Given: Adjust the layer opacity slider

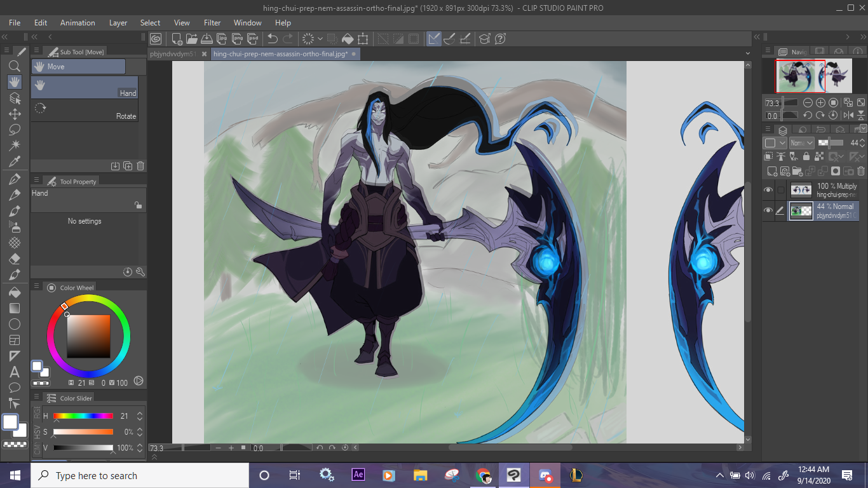Looking at the screenshot, I should tap(831, 143).
